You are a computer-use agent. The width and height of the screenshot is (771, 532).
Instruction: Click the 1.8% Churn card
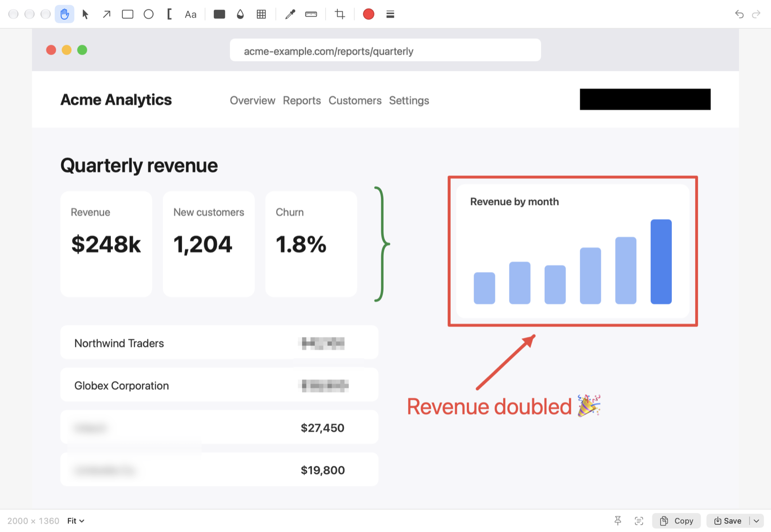311,244
